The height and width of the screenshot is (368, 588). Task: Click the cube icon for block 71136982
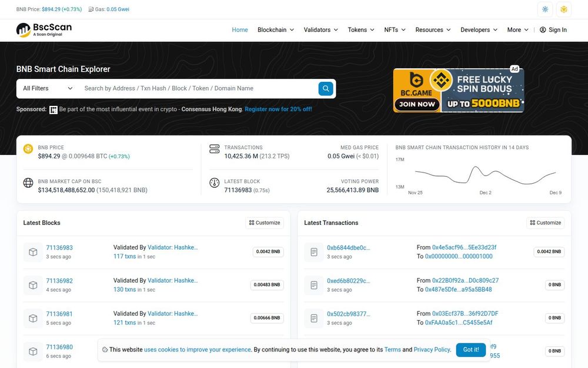33,285
